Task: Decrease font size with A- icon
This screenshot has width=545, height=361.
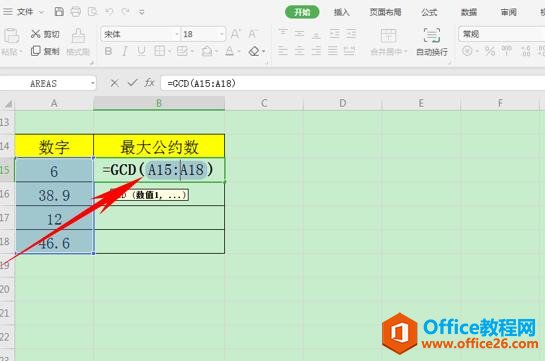Action: point(253,34)
